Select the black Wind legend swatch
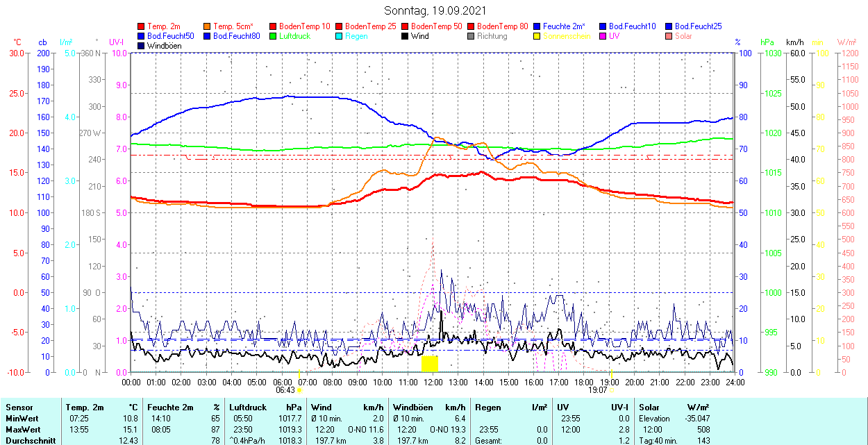The image size is (868, 445). (405, 36)
